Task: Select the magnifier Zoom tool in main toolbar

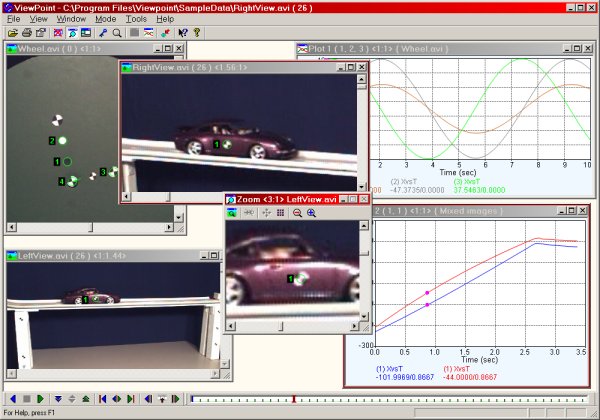Action: coord(118,33)
